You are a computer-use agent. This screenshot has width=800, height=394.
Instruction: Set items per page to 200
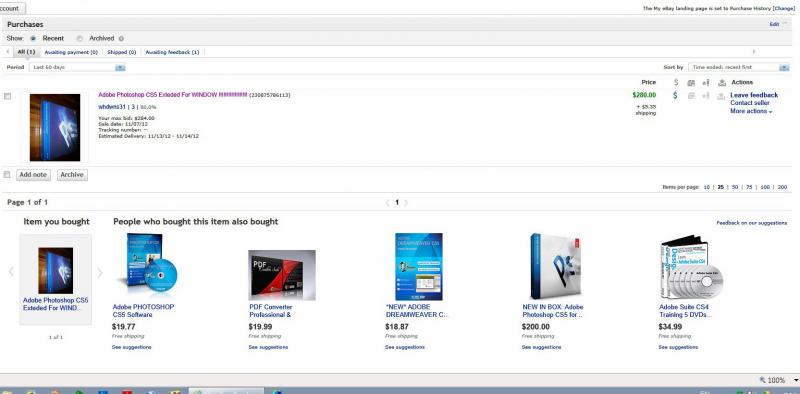pos(782,187)
